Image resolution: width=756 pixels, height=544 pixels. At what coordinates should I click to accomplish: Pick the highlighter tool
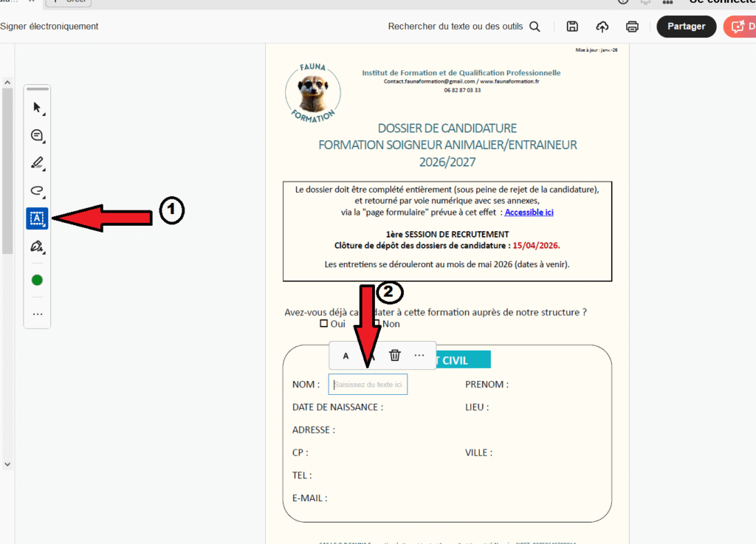tap(37, 162)
